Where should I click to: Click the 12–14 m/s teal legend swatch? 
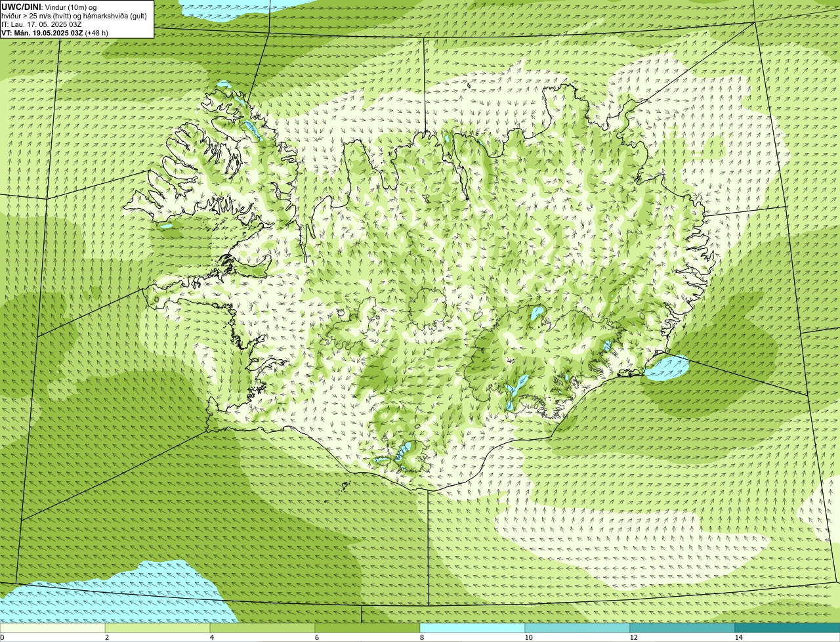point(682,628)
